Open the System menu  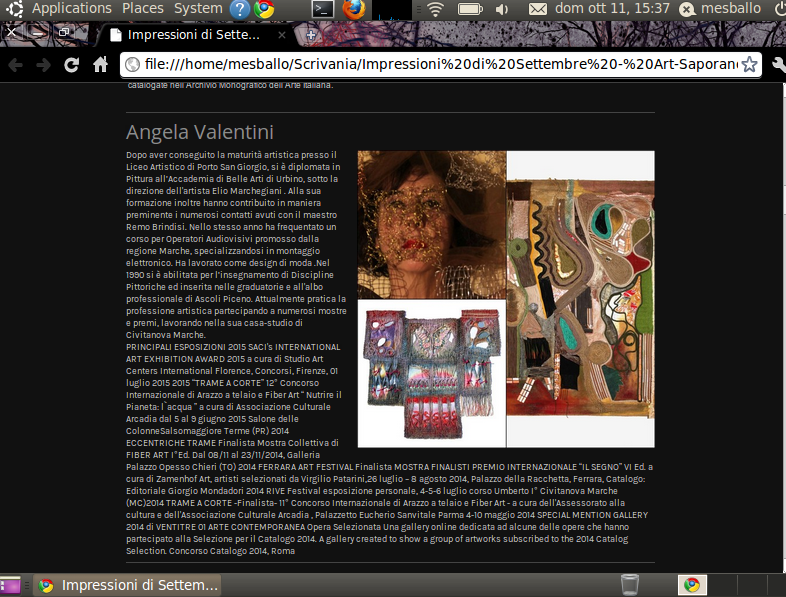[197, 9]
